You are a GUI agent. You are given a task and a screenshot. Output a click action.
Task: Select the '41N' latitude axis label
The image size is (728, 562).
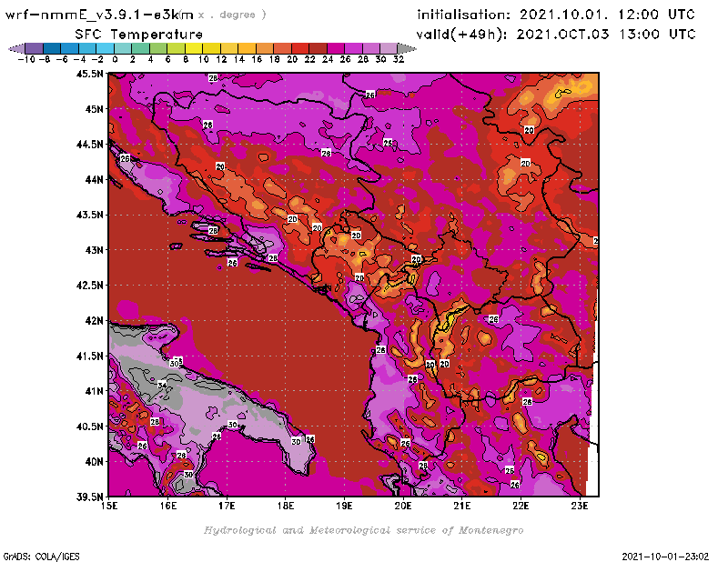point(94,391)
